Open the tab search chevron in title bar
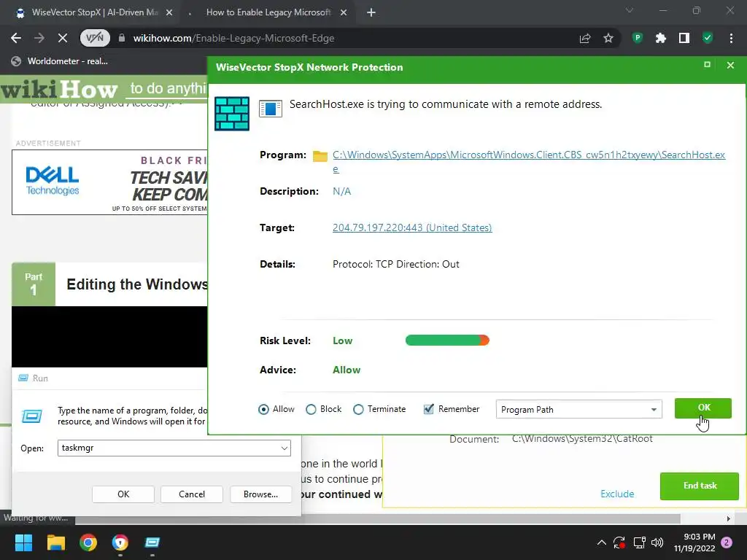This screenshot has width=747, height=560. [x=630, y=10]
